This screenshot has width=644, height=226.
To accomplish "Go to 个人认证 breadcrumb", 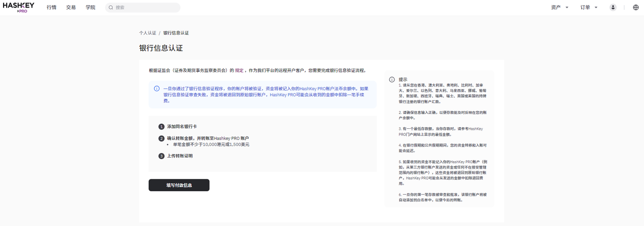I will (x=147, y=33).
